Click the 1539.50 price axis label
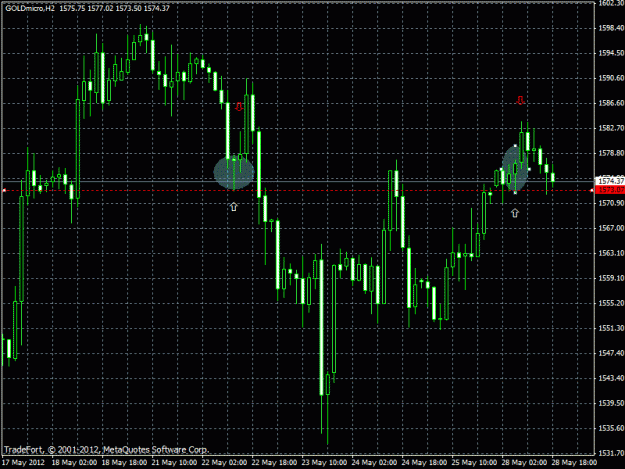Viewport: 625px width, 469px height. [x=611, y=403]
